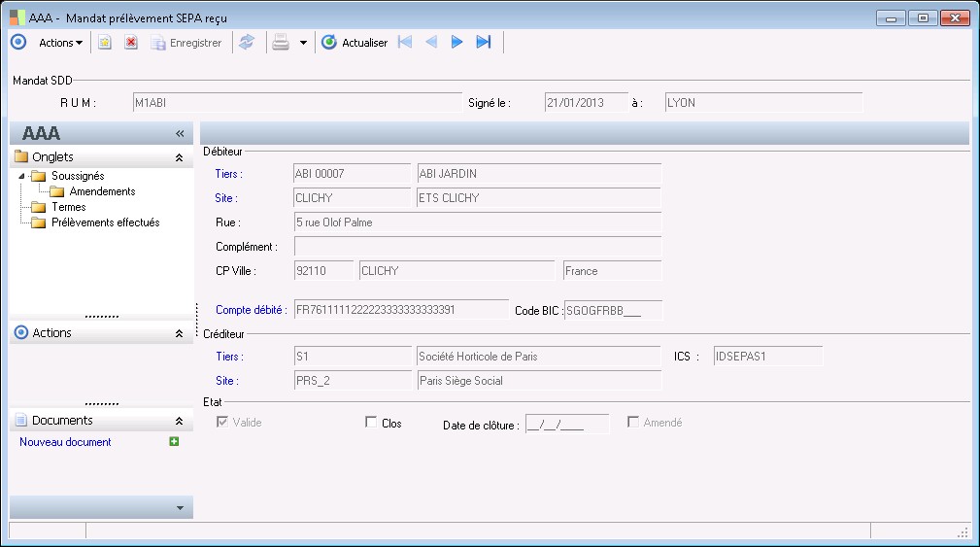The image size is (980, 547).
Task: Click the red delete record icon
Action: click(130, 43)
